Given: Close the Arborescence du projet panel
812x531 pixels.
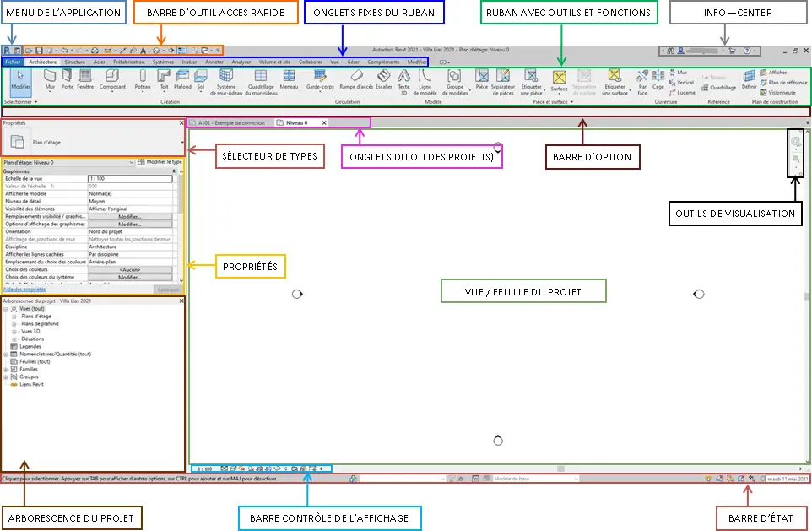Looking at the screenshot, I should pyautogui.click(x=181, y=301).
